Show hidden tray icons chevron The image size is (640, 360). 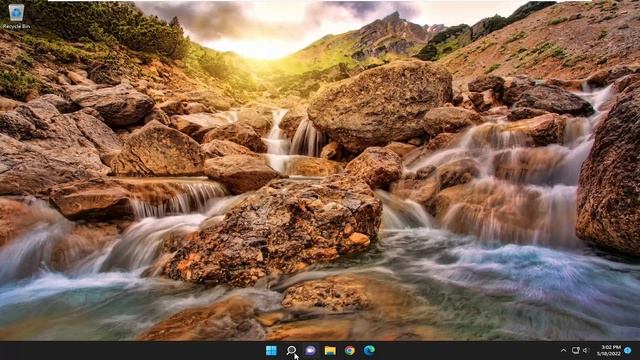point(564,351)
